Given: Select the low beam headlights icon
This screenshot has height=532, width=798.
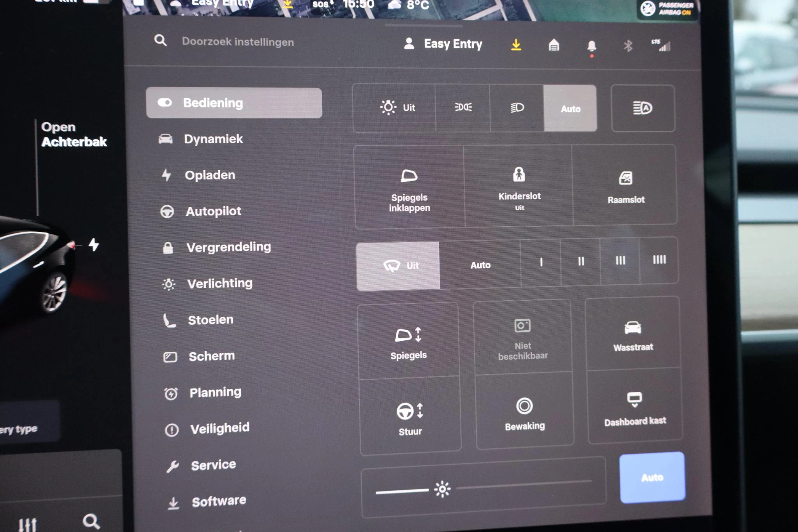Looking at the screenshot, I should tap(517, 107).
